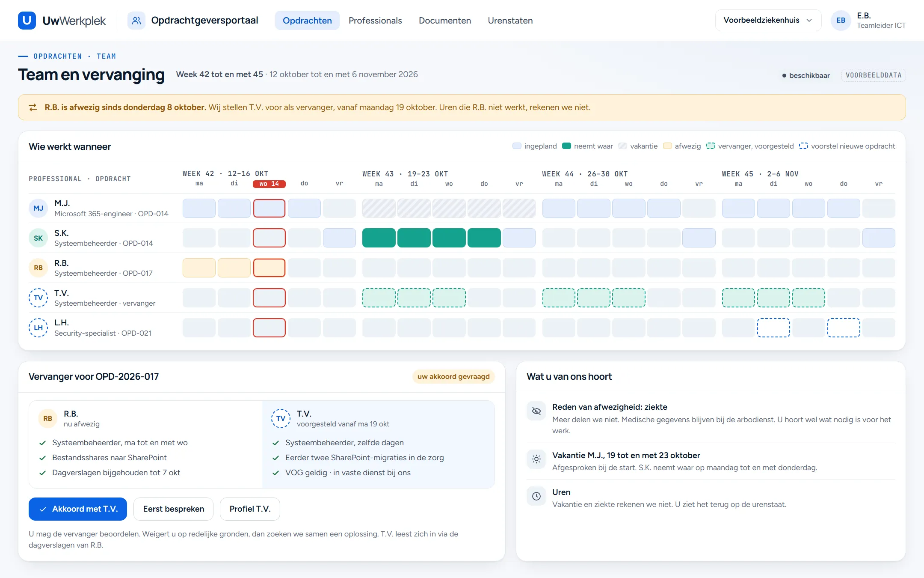Click the VOORBEELDDATA tag
The height and width of the screenshot is (578, 924).
[874, 75]
